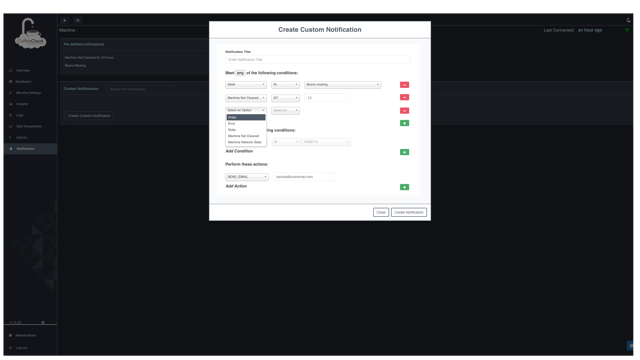
Task: Remove the empty Select an Option condition
Action: click(x=404, y=111)
